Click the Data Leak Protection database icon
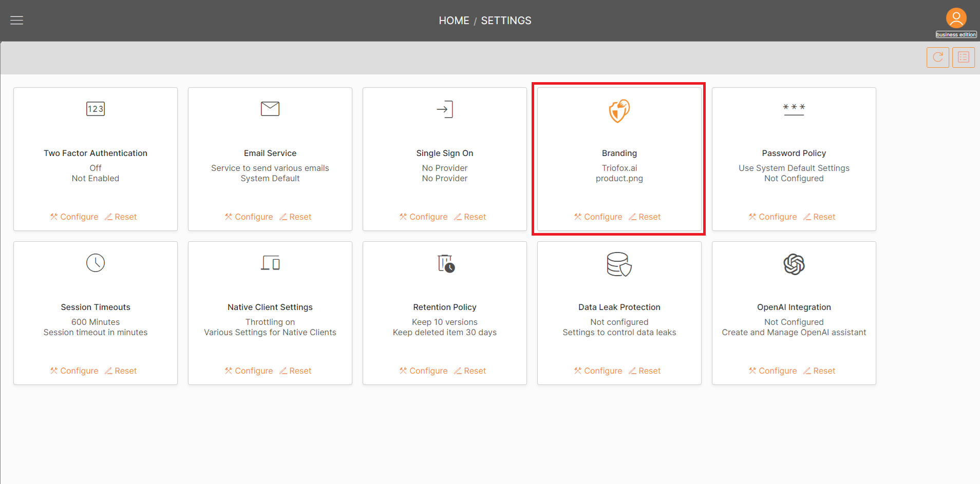The width and height of the screenshot is (980, 484). click(x=619, y=264)
